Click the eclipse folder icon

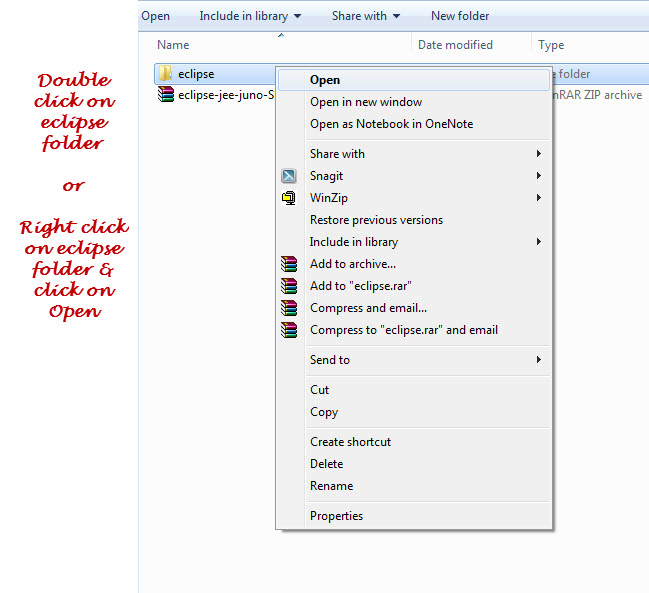(166, 74)
